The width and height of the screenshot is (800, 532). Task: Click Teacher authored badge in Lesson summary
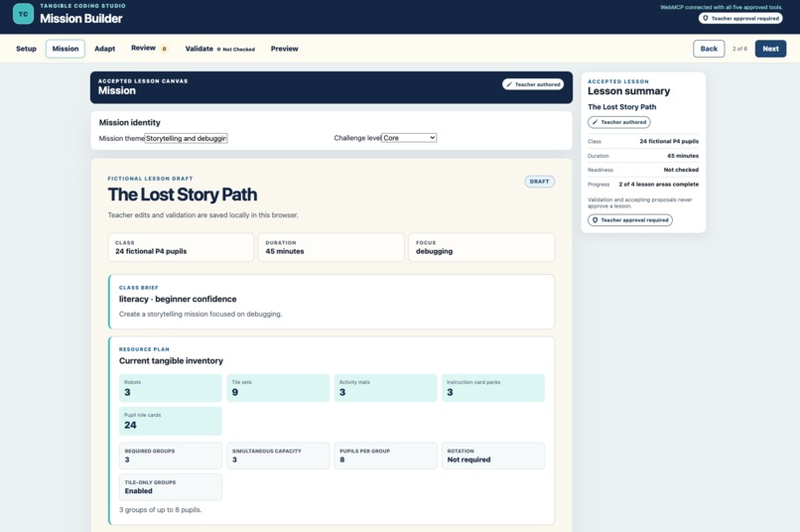619,122
